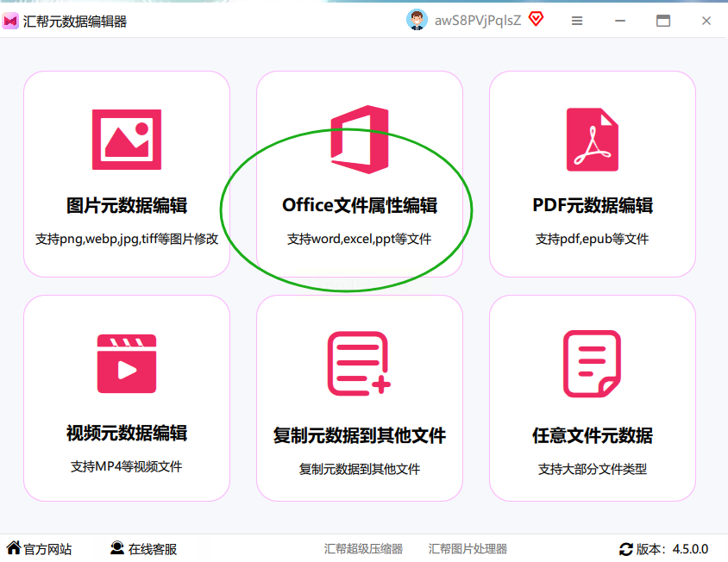Open 视频元数据编辑 title

tap(126, 433)
